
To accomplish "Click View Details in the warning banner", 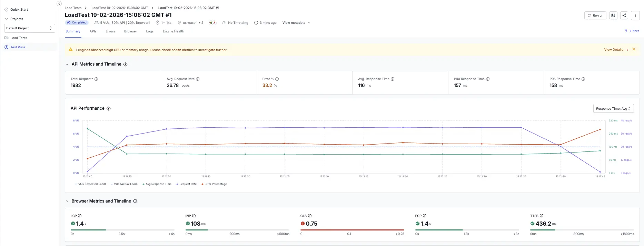I will coord(616,50).
